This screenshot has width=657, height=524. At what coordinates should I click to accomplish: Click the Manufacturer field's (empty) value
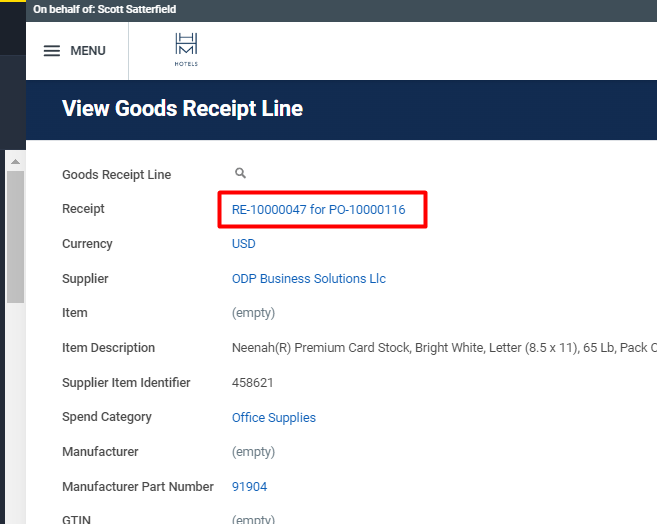(x=253, y=452)
